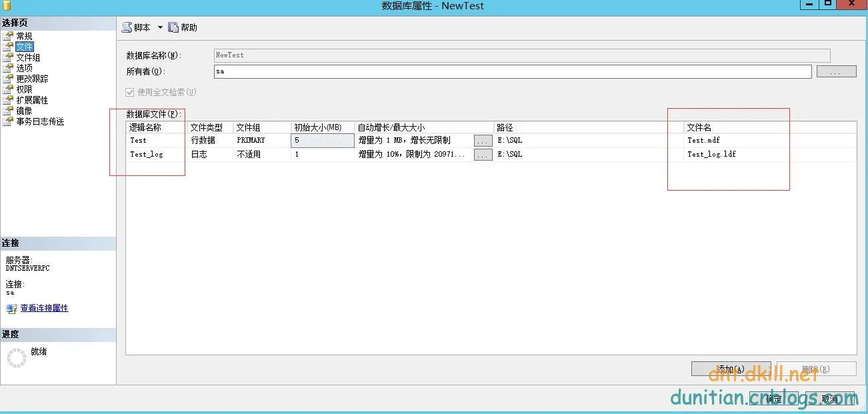Click the 脚本 toolbar button
The image size is (868, 414).
136,27
